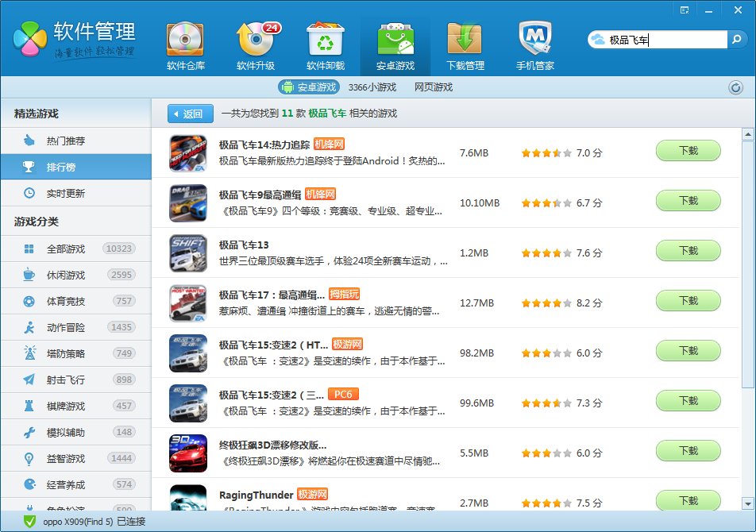Open the 休闲游戏 category
This screenshot has width=756, height=532.
tap(65, 275)
